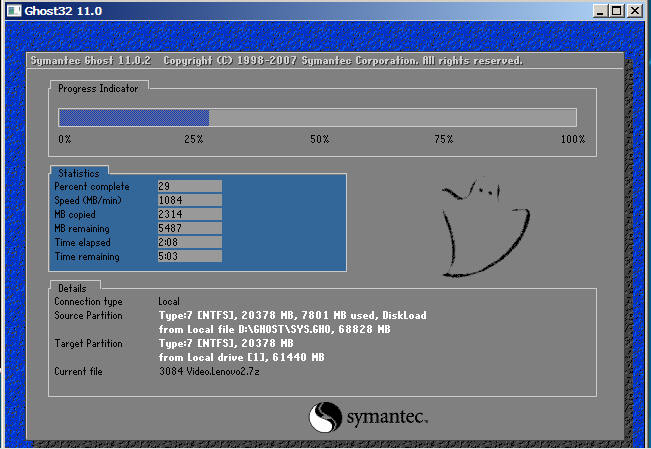This screenshot has height=449, width=651.
Task: Click the Time remaining value 5:03
Action: [x=190, y=256]
